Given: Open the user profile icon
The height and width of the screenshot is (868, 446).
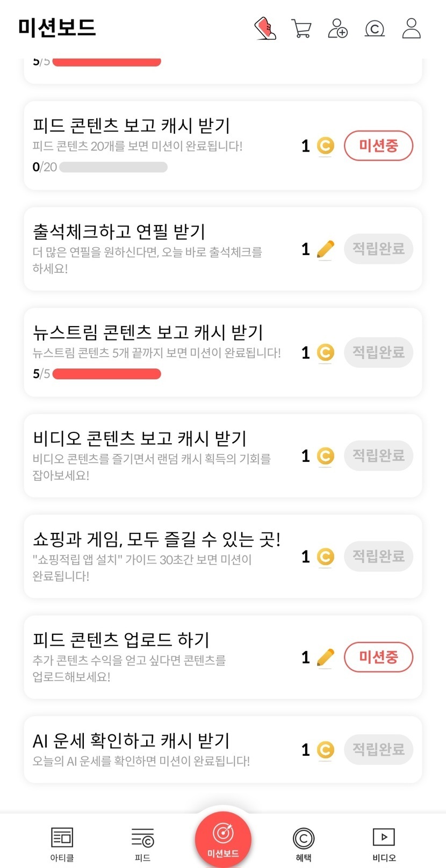Looking at the screenshot, I should click(x=412, y=28).
